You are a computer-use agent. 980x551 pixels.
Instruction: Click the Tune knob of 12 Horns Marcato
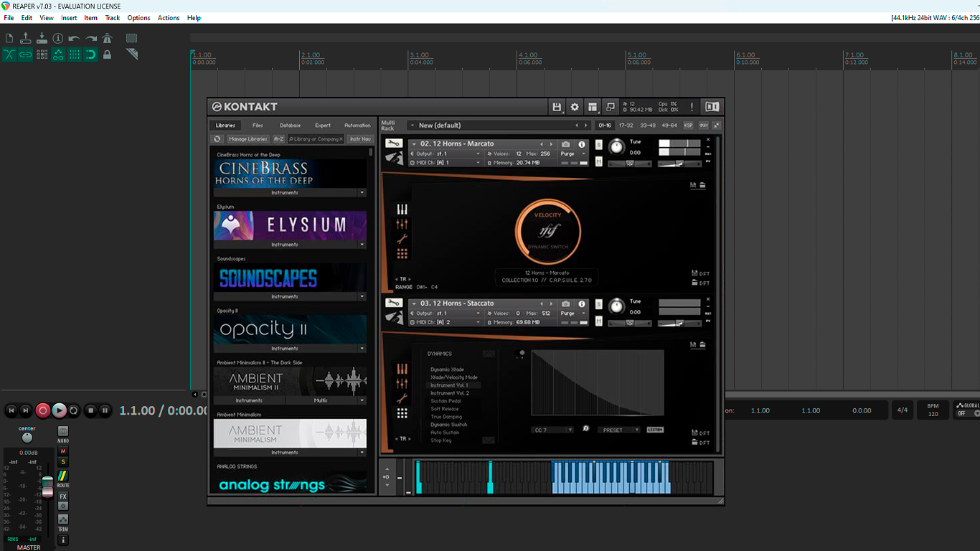tap(616, 147)
